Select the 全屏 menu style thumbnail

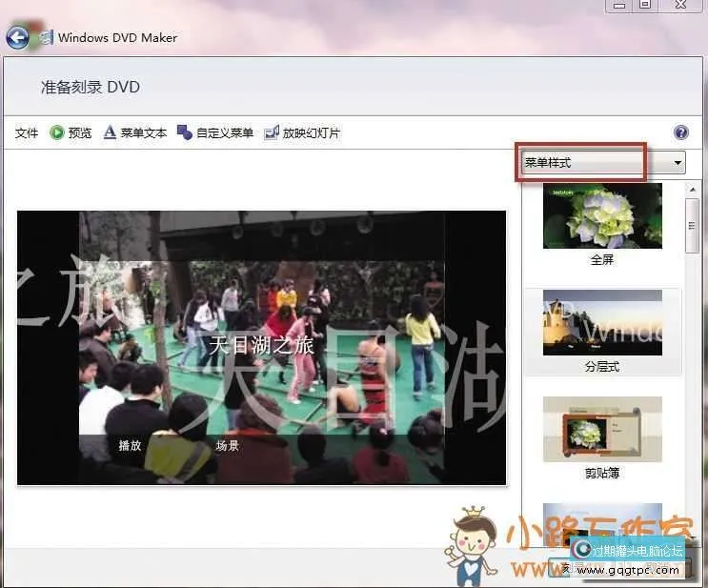coord(602,215)
